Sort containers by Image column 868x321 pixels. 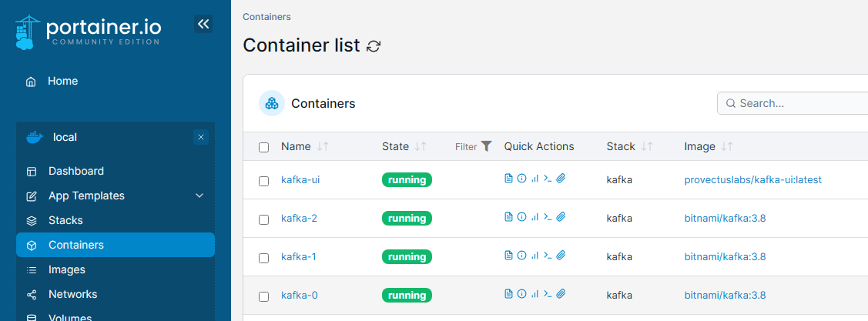coord(709,147)
